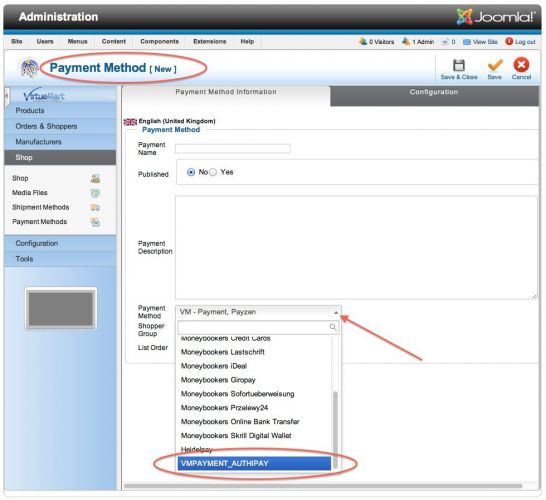Screen dimensions: 546x500
Task: Collapse the sidebar with the left-edge handle
Action: click(6, 97)
